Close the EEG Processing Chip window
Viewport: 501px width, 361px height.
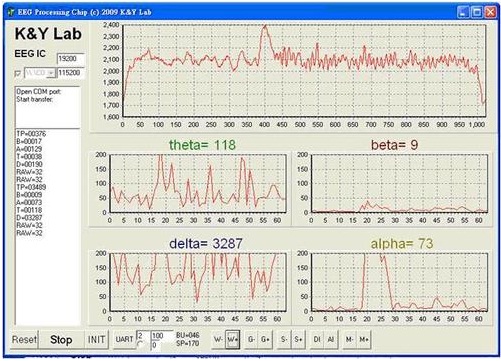491,12
